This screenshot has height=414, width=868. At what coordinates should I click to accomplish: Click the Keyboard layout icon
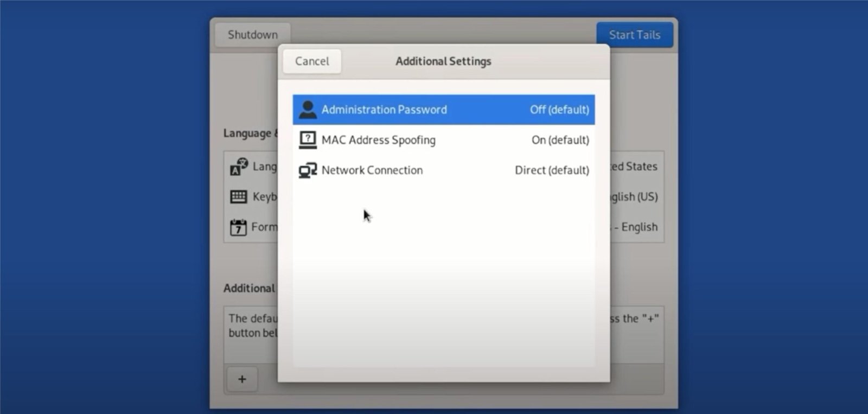[x=239, y=196]
